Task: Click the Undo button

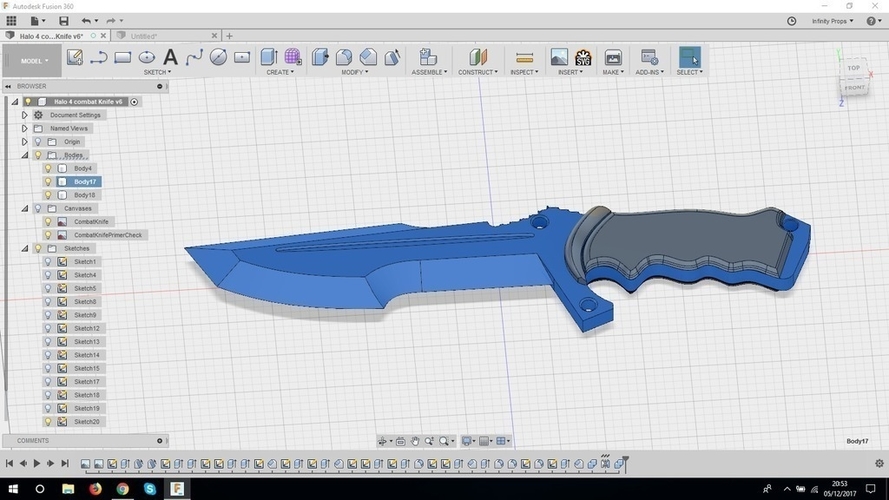Action: [86, 21]
